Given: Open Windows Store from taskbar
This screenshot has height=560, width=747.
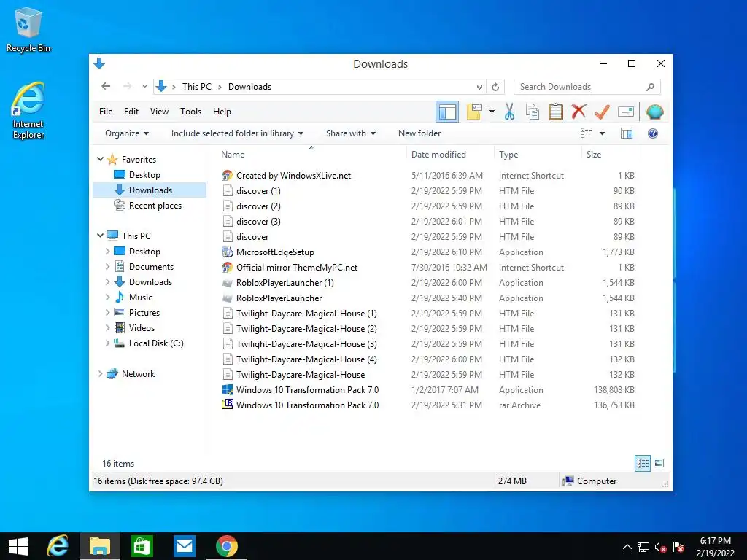Looking at the screenshot, I should point(142,546).
